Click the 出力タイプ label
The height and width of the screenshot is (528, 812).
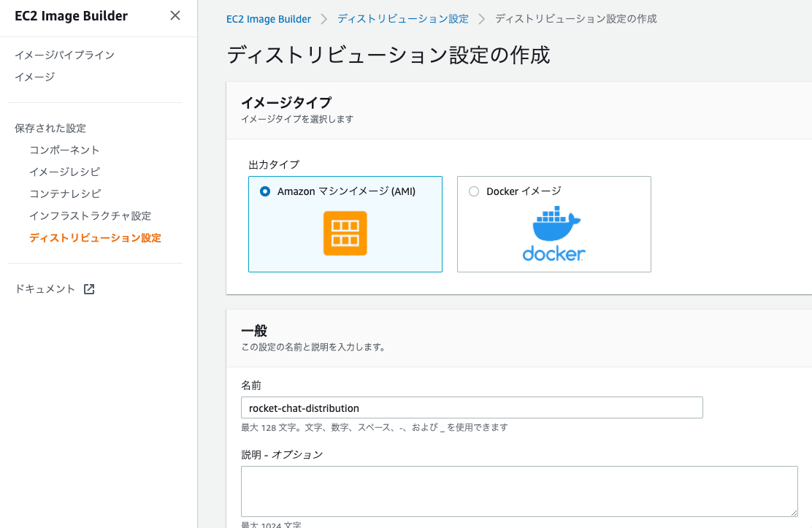pos(274,164)
